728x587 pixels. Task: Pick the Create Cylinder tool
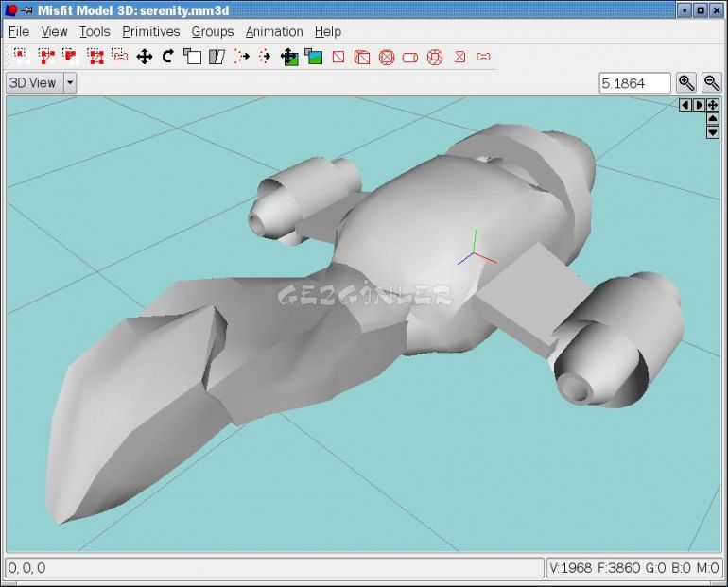point(410,57)
